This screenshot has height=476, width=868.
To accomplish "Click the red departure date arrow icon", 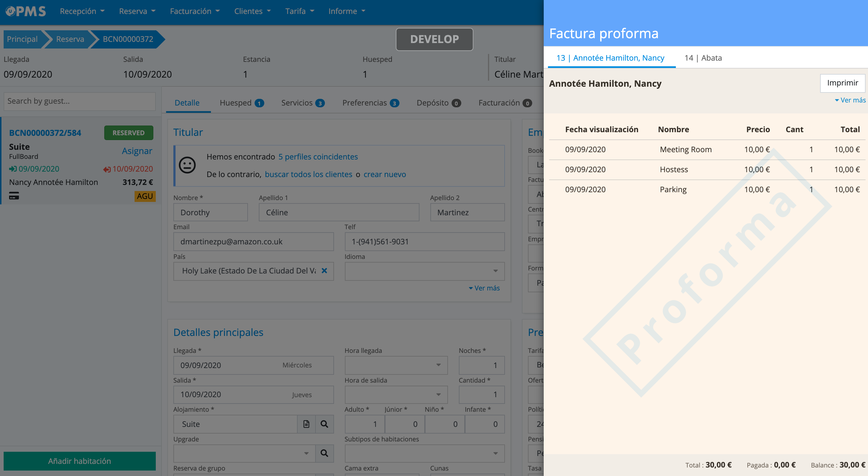I will [x=107, y=169].
